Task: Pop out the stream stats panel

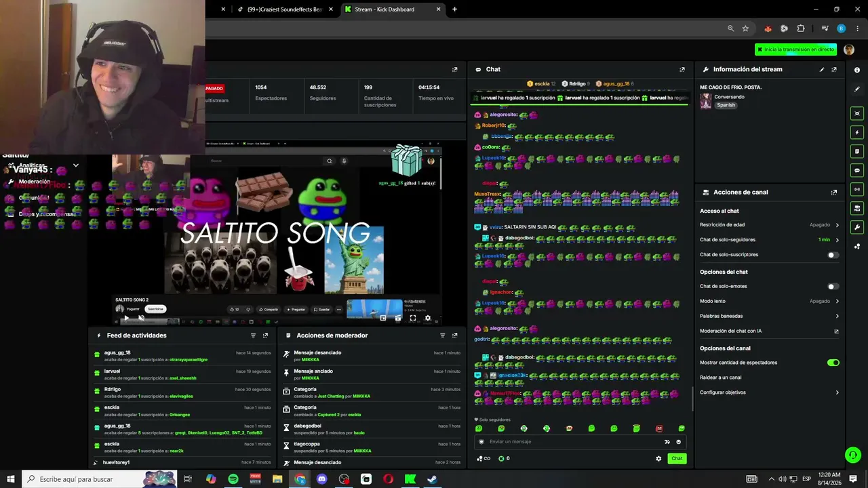Action: point(455,69)
